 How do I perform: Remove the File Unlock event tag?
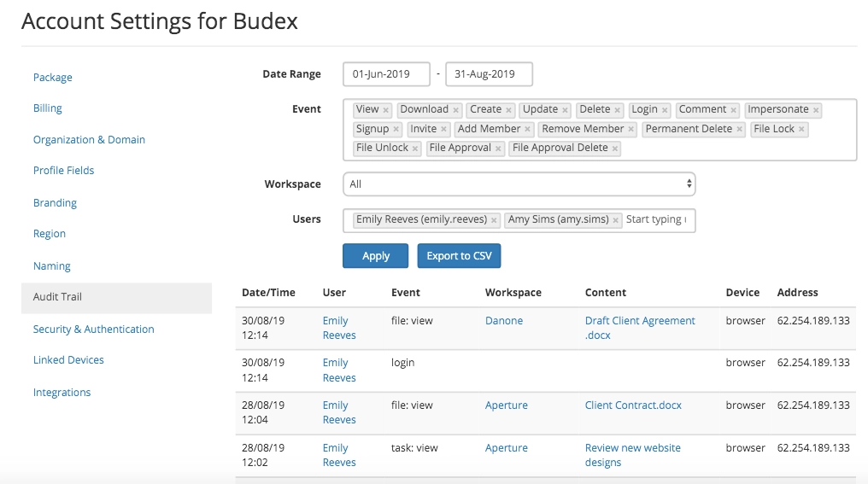tap(416, 149)
